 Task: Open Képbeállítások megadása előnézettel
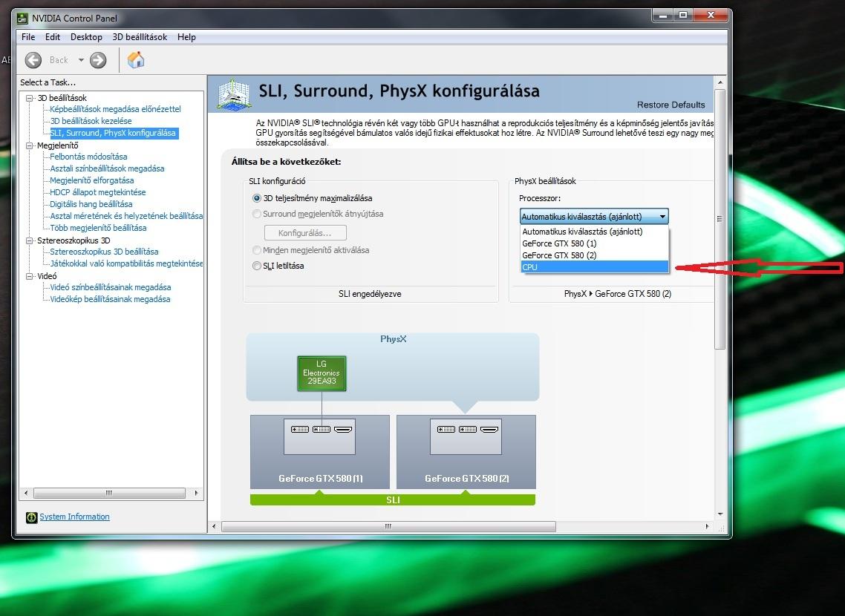pyautogui.click(x=115, y=109)
